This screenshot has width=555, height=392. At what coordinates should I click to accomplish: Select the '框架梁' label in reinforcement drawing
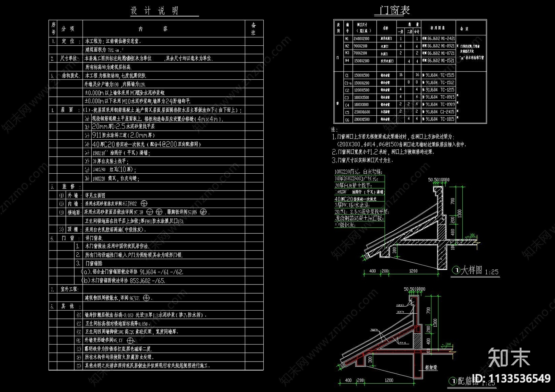(430, 368)
